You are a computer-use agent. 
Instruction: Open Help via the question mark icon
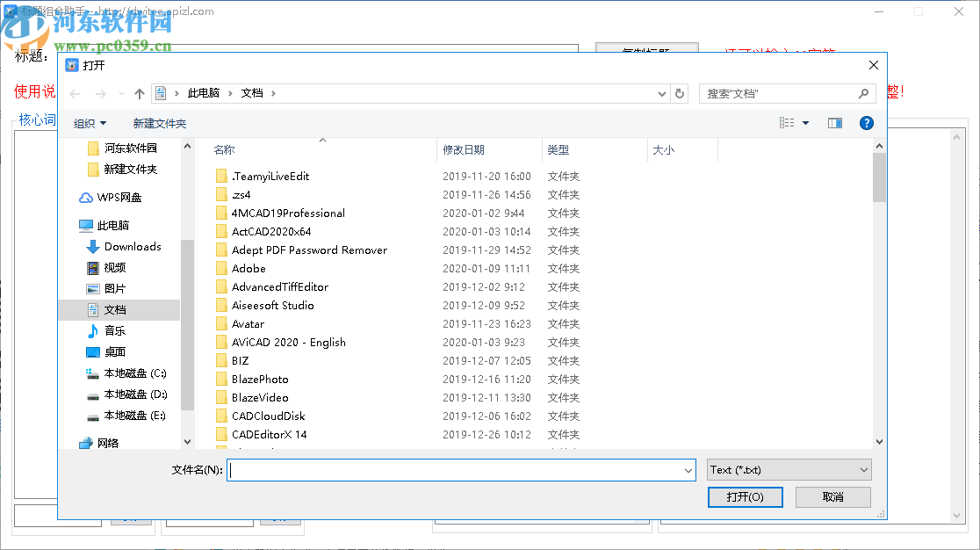coord(867,122)
